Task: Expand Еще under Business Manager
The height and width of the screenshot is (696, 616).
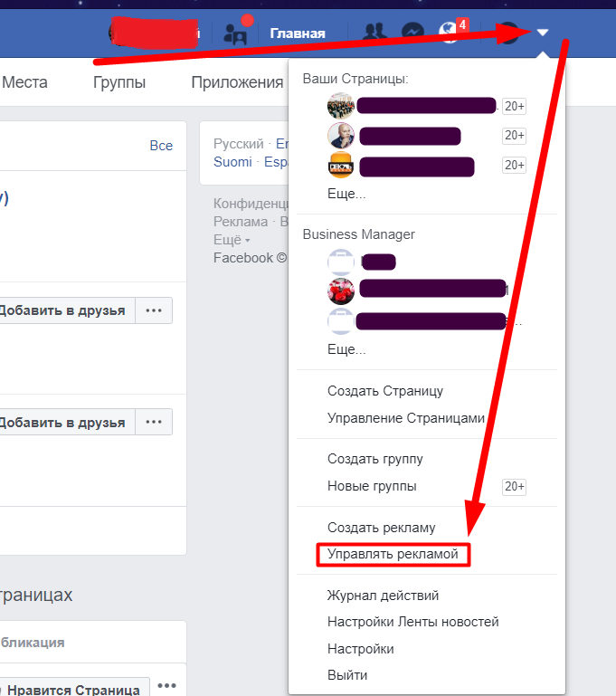Action: (x=346, y=349)
